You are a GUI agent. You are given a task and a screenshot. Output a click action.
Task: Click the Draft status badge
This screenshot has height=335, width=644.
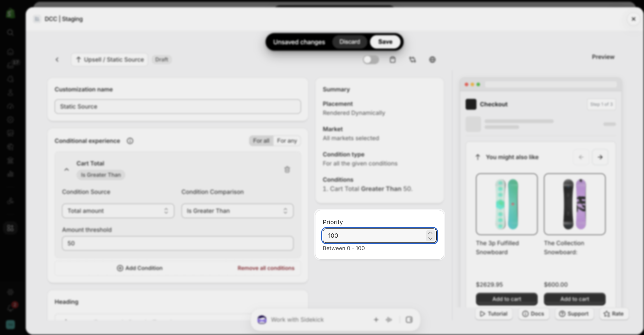tap(161, 60)
